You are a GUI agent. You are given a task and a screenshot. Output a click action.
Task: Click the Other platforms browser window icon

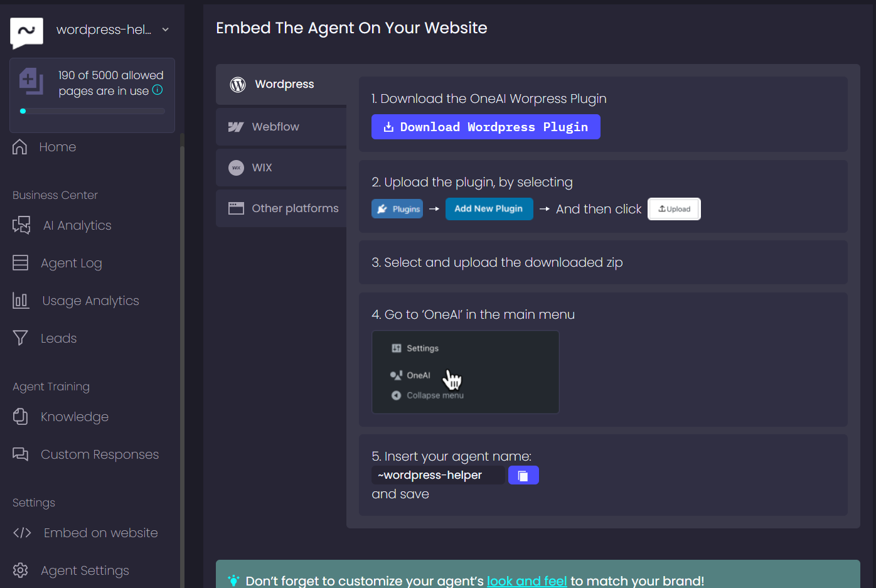pyautogui.click(x=236, y=208)
